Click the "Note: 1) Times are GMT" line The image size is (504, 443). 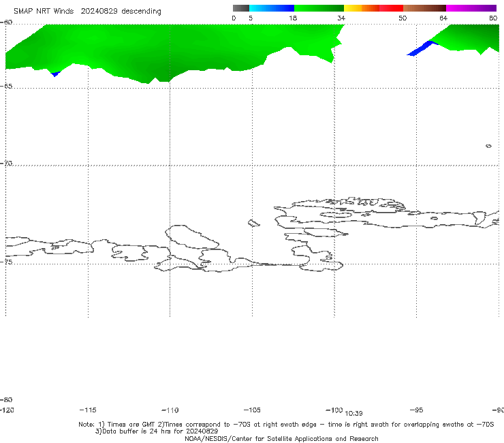pos(286,425)
